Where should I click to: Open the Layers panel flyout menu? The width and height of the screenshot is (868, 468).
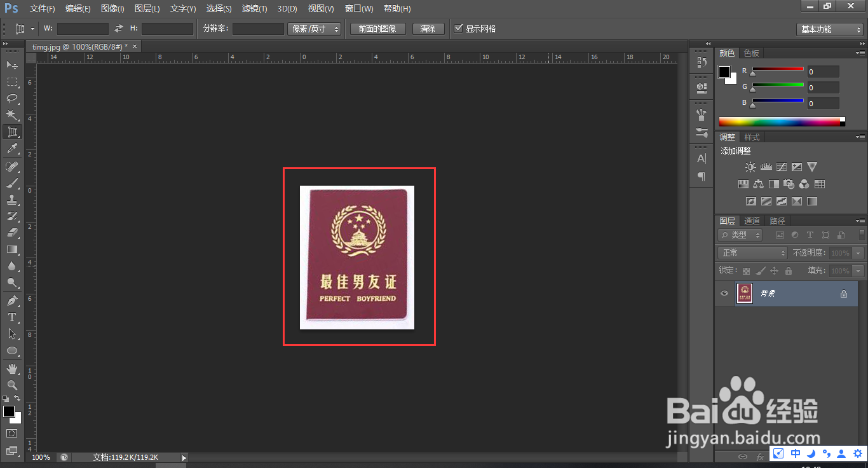[x=861, y=221]
